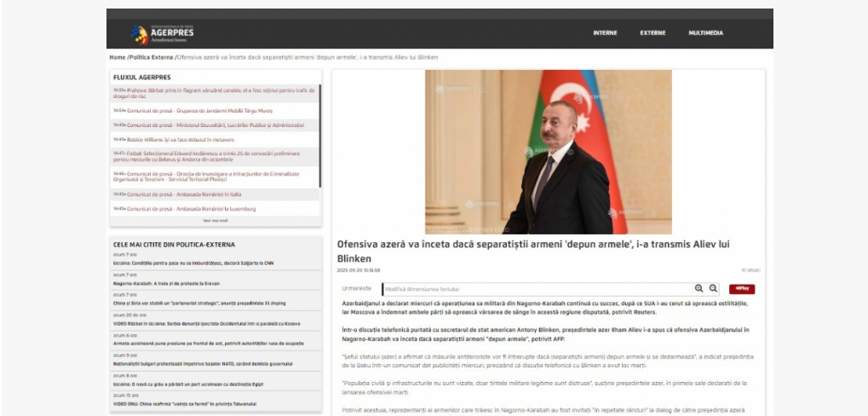This screenshot has width=868, height=416.
Task: Open the Ambasada României în Italia press release
Action: point(187,194)
